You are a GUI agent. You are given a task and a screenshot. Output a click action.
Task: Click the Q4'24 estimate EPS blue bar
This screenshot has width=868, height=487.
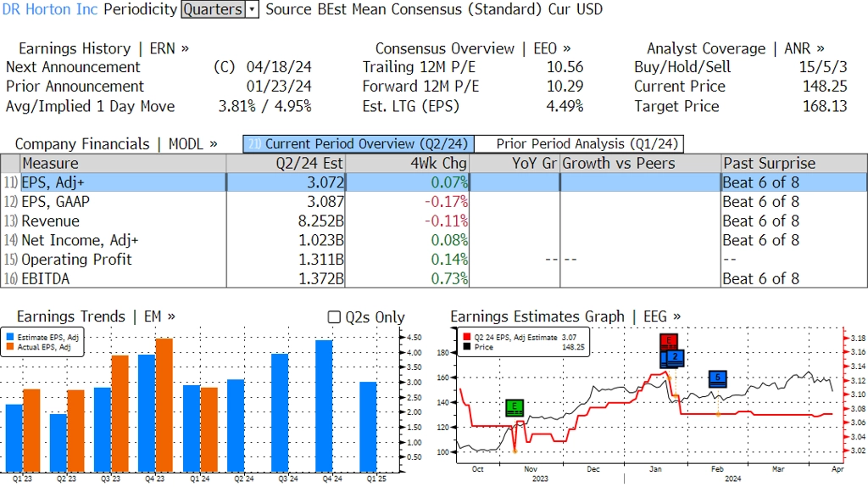click(x=324, y=406)
